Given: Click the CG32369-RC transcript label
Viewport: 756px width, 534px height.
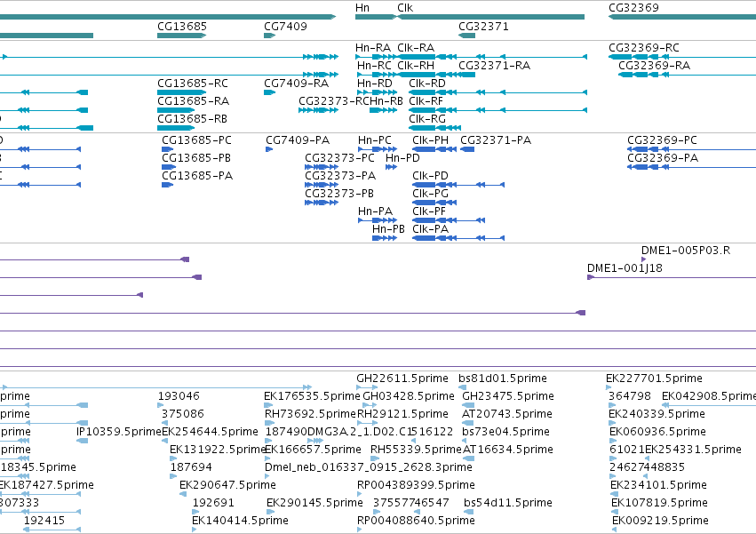Looking at the screenshot, I should tap(644, 48).
